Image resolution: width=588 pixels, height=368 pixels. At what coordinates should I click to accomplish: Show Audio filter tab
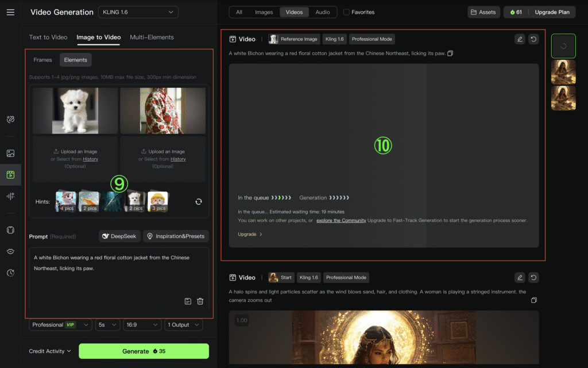pos(323,12)
